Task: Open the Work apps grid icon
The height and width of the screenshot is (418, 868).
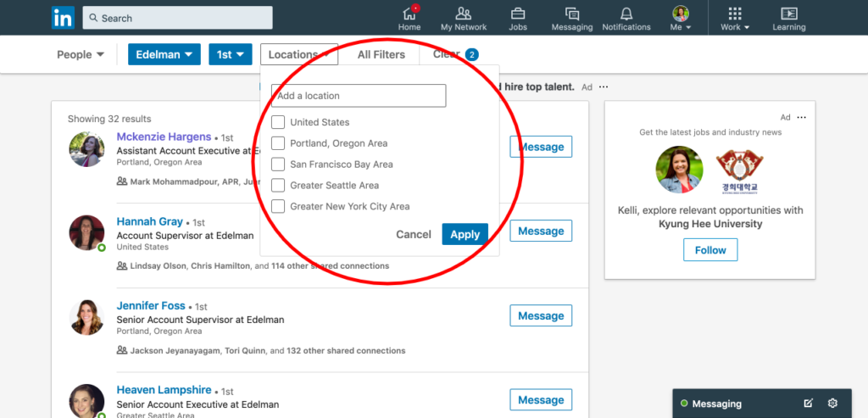Action: [x=735, y=14]
